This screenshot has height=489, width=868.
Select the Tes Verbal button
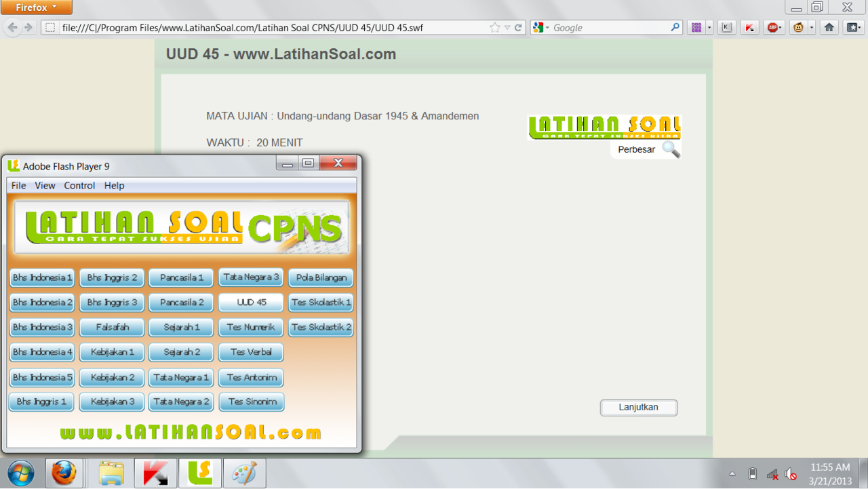pos(251,352)
